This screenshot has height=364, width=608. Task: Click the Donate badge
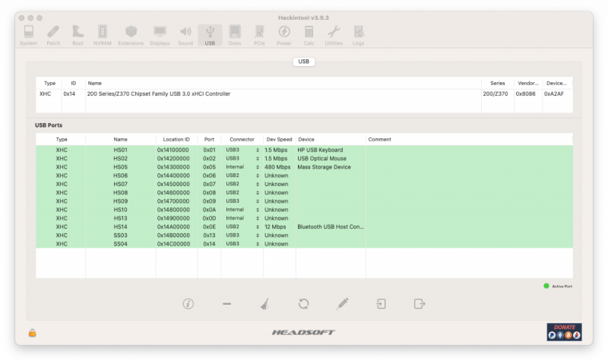[x=564, y=332]
